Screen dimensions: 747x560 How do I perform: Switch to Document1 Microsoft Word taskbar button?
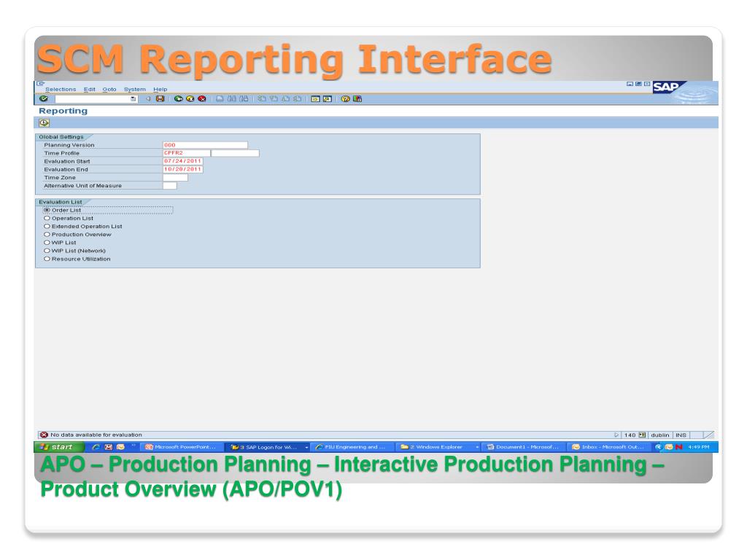[524, 447]
